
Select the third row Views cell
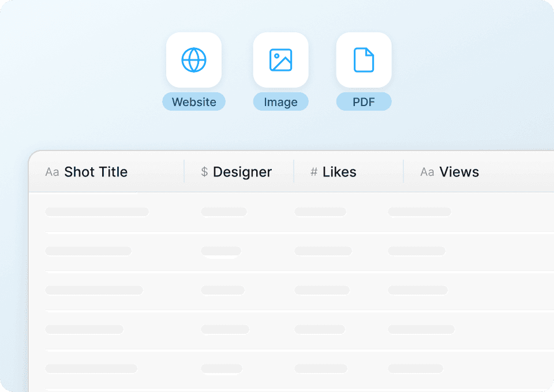click(x=418, y=291)
